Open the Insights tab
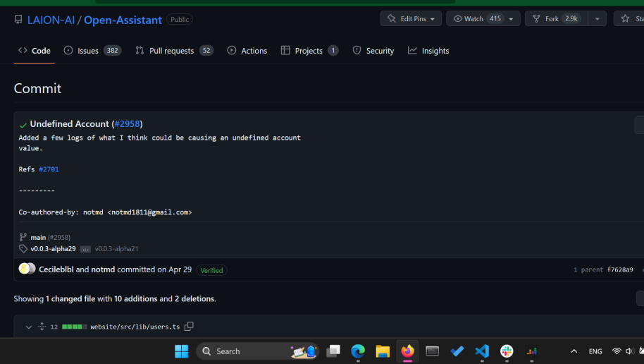 click(x=428, y=51)
